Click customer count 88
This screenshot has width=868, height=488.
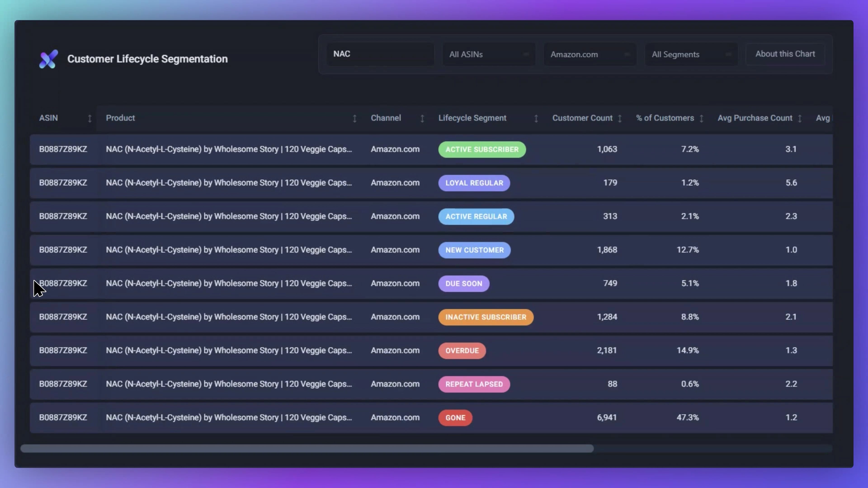pyautogui.click(x=612, y=384)
